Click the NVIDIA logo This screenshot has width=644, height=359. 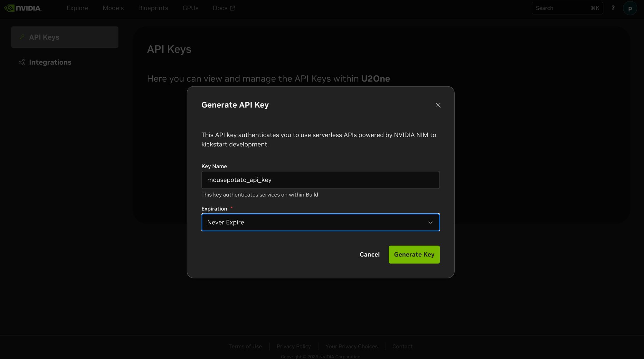click(23, 8)
